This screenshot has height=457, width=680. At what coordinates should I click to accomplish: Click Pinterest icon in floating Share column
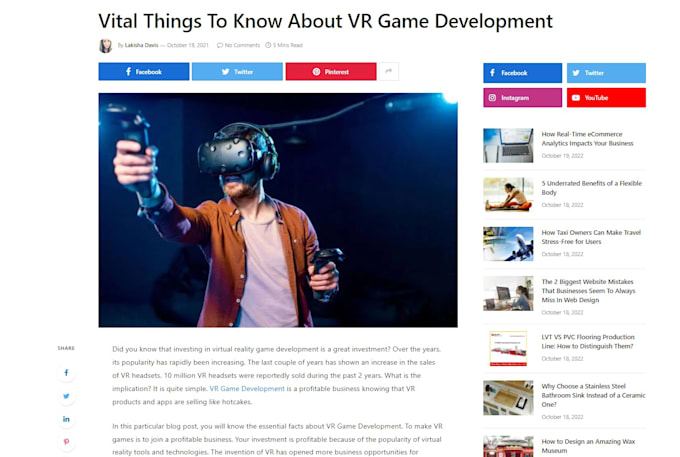point(66,442)
